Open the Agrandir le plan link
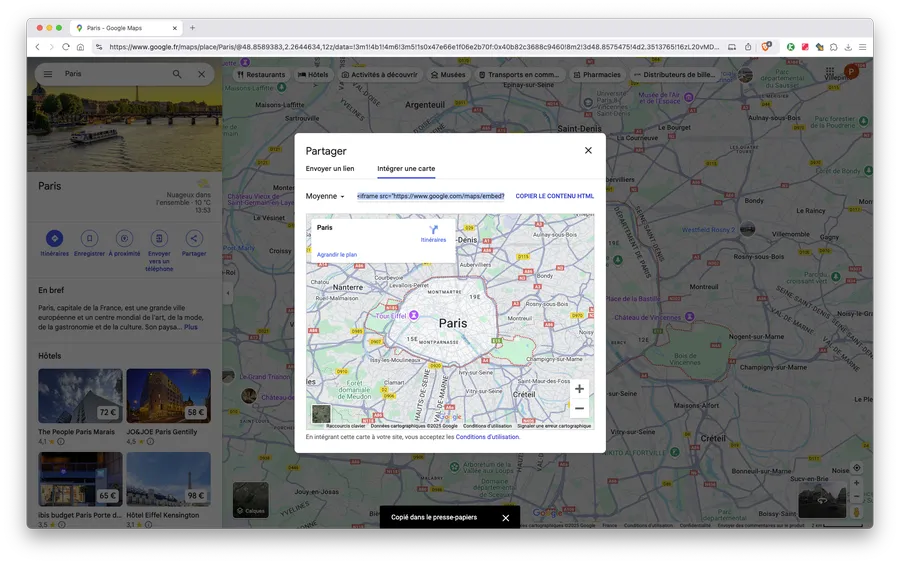Screen dimensions: 900x564 [337, 255]
